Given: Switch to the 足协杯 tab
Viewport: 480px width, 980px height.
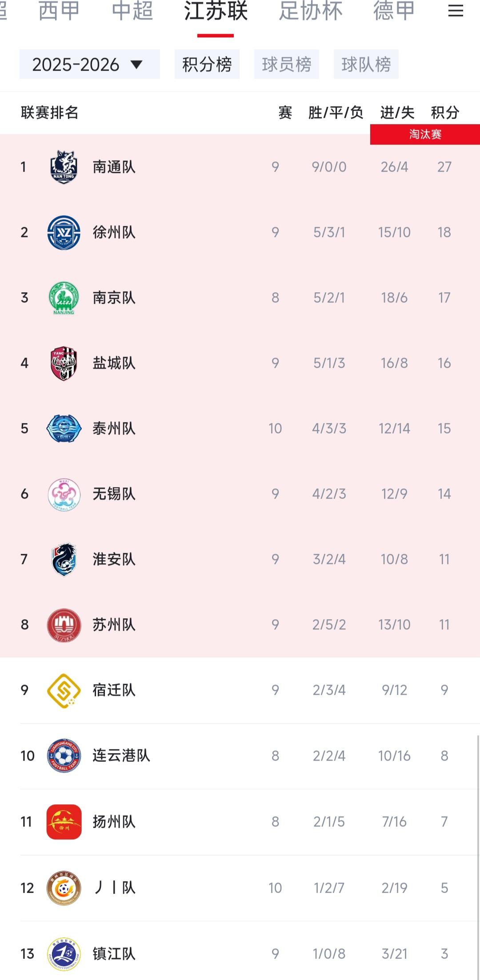Looking at the screenshot, I should point(311,11).
